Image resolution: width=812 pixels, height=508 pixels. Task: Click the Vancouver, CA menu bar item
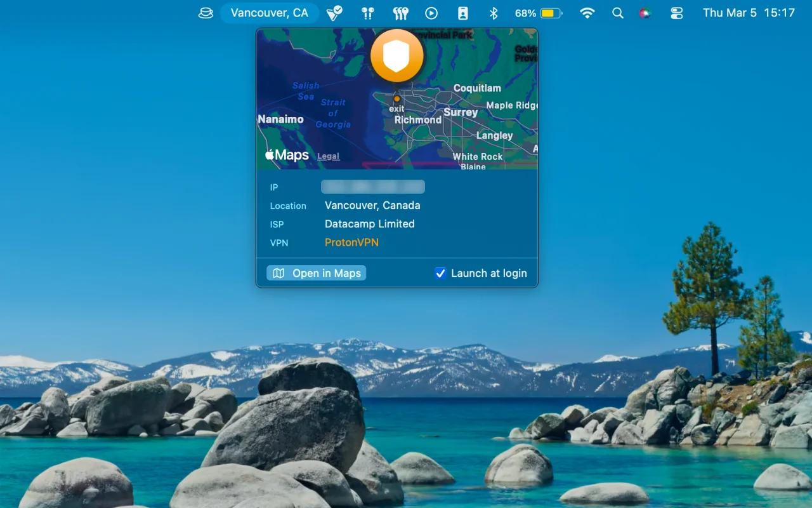pos(270,13)
